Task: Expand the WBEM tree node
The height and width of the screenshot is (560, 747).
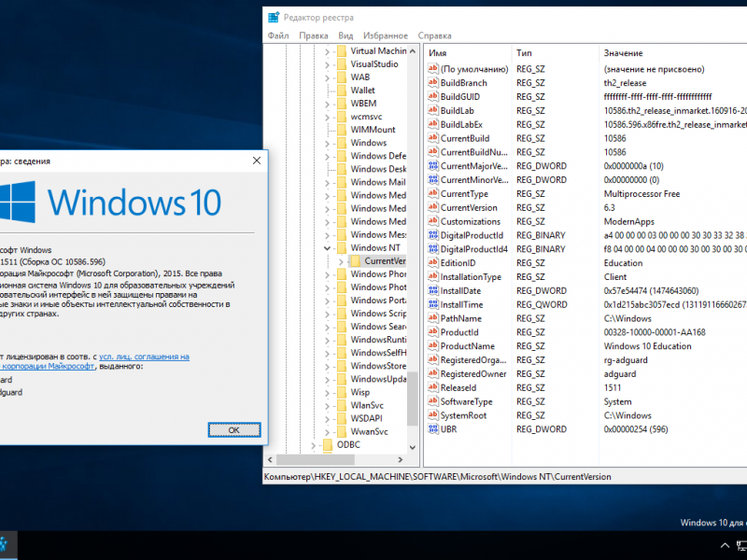Action: (328, 104)
